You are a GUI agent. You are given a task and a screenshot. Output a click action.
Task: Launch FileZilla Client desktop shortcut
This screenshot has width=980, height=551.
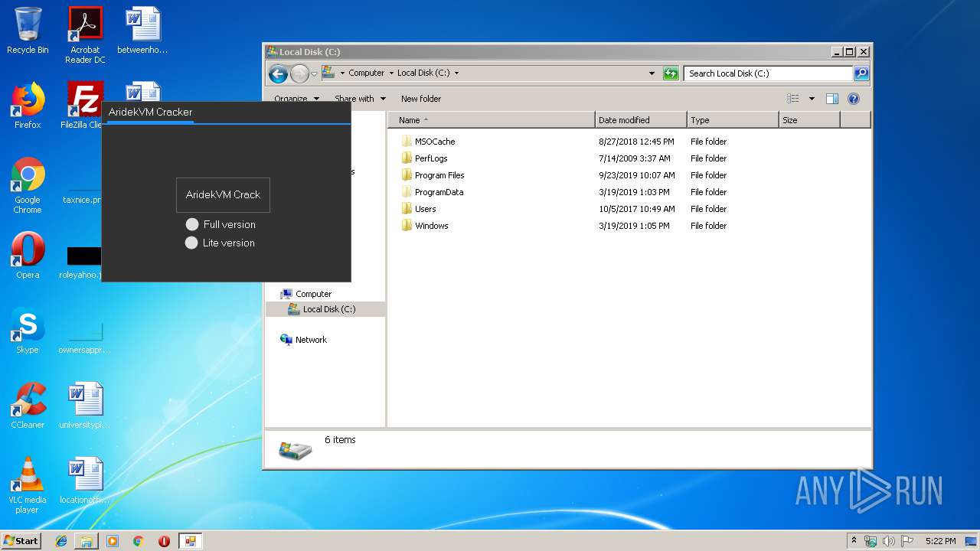[81, 106]
